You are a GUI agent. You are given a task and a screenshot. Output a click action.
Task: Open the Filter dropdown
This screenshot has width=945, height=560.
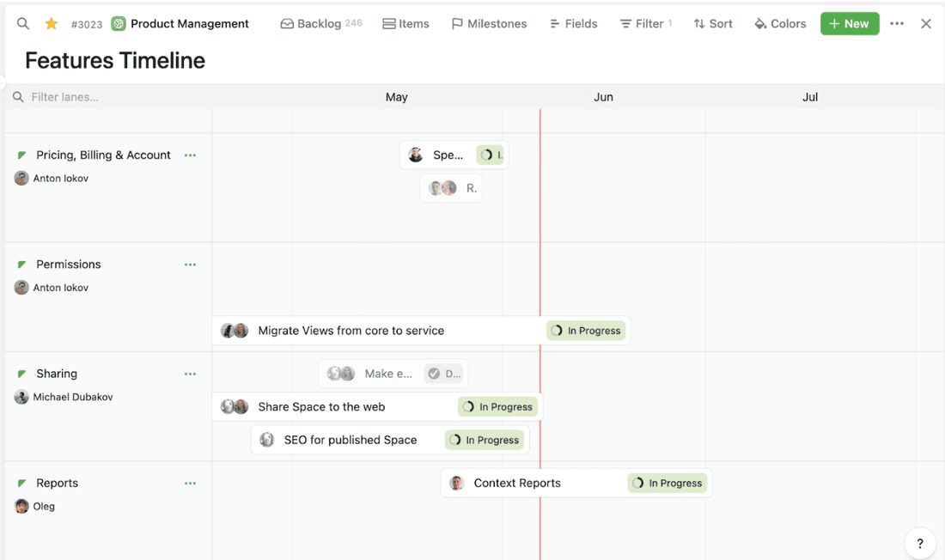tap(644, 23)
